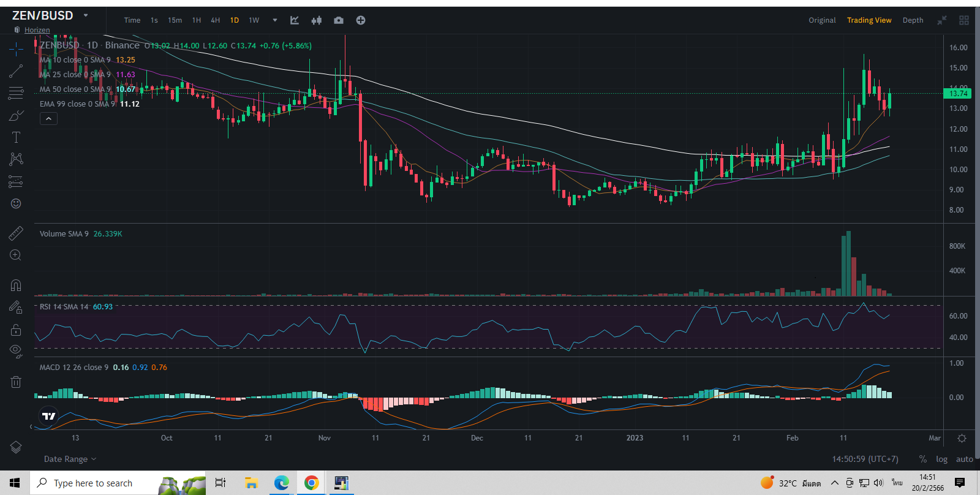Viewport: 980px width, 495px height.
Task: Click the MACD 12 26 close 9 legend
Action: [103, 368]
